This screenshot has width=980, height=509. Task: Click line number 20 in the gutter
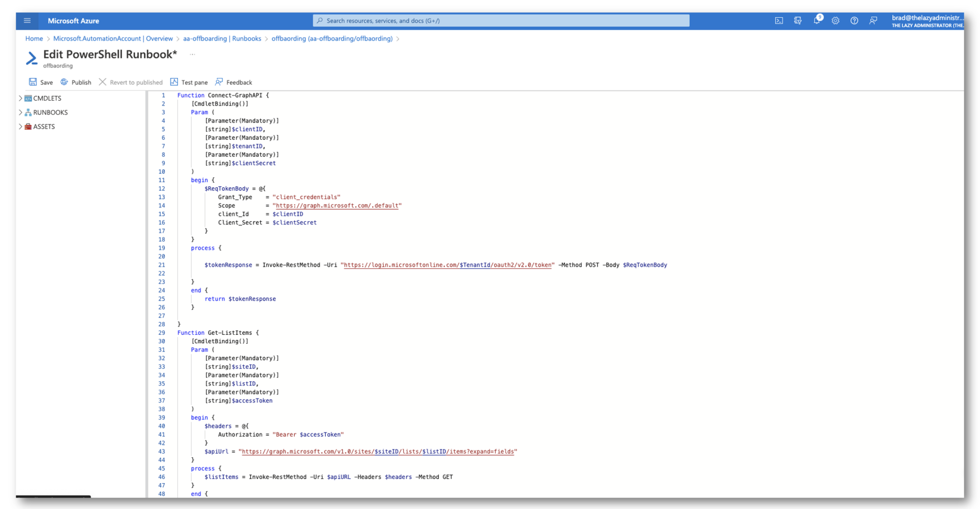pos(162,257)
